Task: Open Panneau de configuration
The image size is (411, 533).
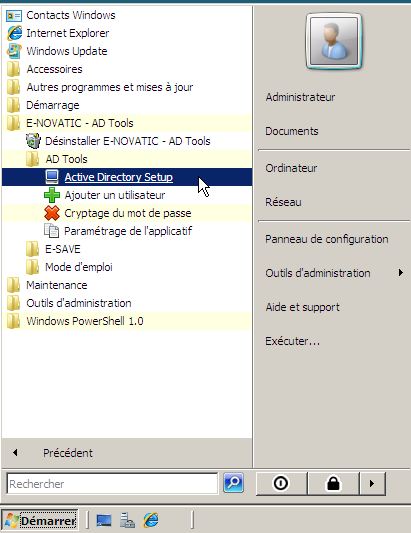Action: [327, 239]
